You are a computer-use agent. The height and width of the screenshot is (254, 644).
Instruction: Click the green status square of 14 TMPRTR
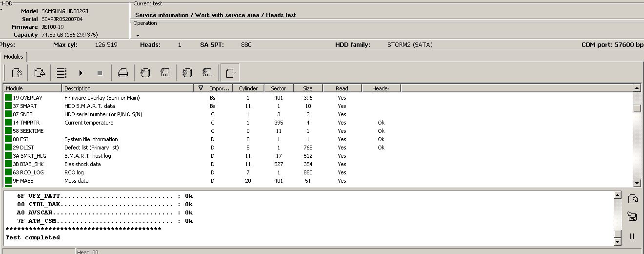point(8,123)
